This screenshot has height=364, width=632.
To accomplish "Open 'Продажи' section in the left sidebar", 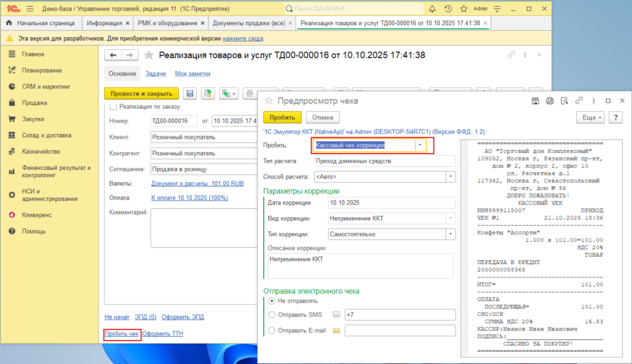I will click(x=34, y=102).
